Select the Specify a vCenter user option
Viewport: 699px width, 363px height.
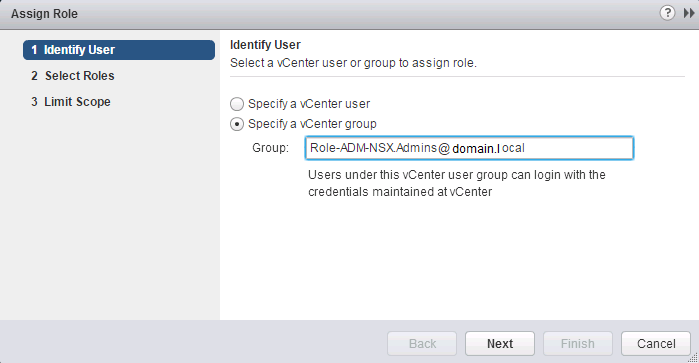[237, 104]
